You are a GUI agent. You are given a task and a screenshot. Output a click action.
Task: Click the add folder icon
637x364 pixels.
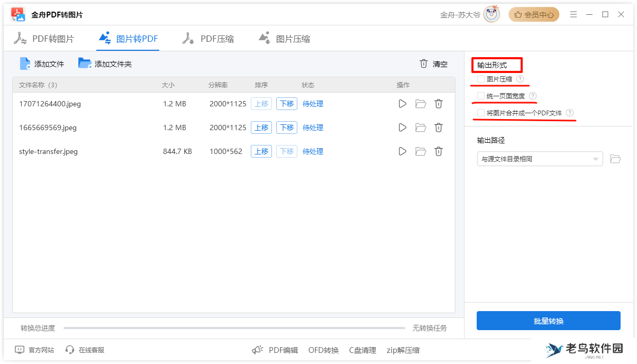(85, 63)
